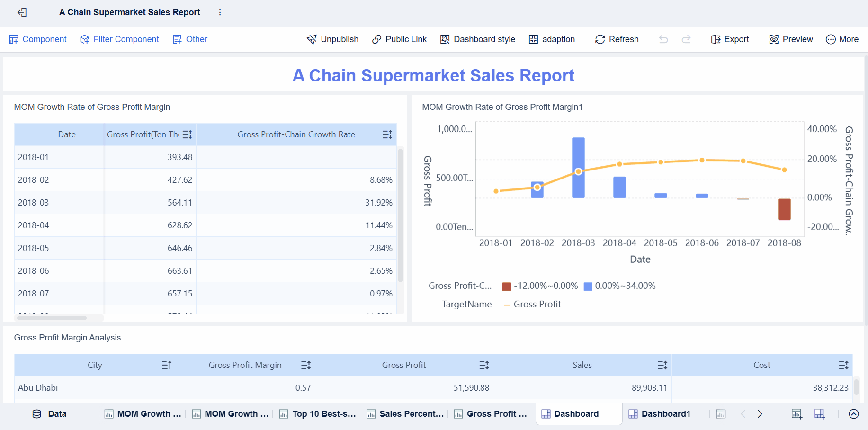Toggle the Gross Profit line legend item

click(x=532, y=305)
